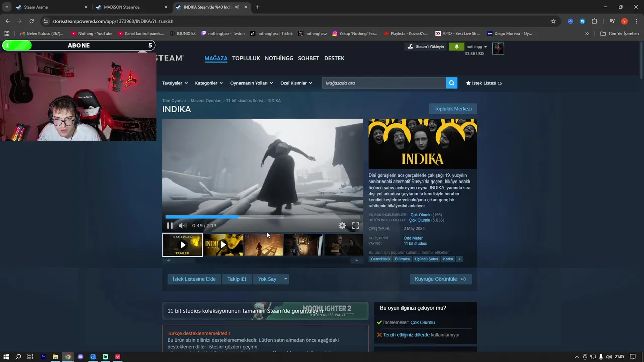This screenshot has height=362, width=644.
Task: Open Windows Start menu
Action: (x=6, y=357)
